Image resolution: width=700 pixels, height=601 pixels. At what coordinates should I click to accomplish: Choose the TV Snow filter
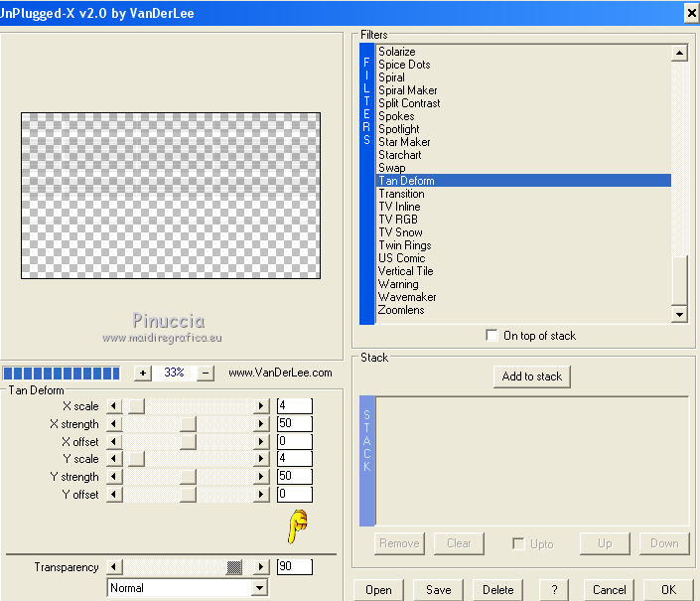pyautogui.click(x=400, y=232)
